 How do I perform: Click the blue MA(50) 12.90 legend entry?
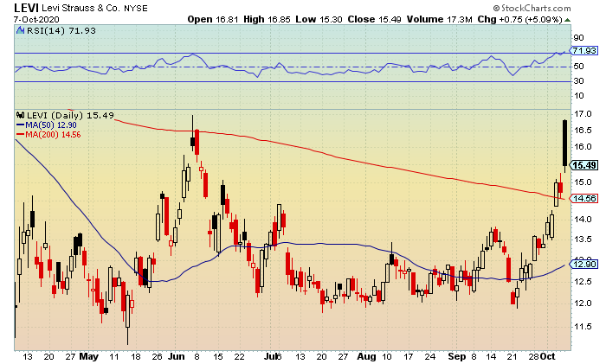(x=47, y=125)
